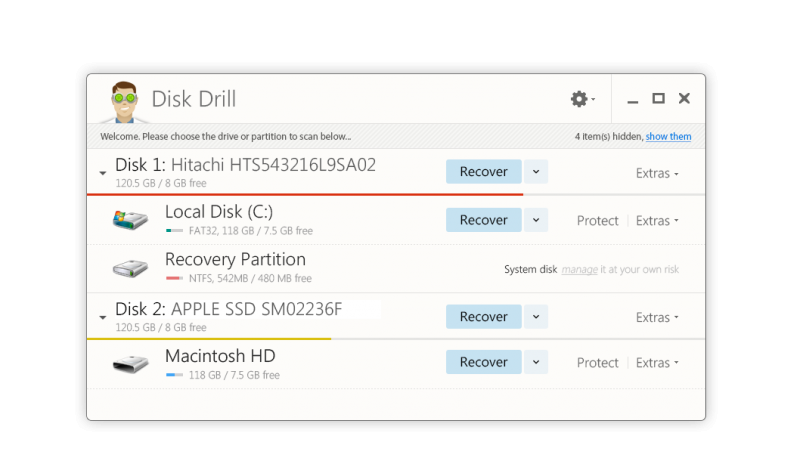
Task: Click the Disk Drill title text
Action: 194,99
